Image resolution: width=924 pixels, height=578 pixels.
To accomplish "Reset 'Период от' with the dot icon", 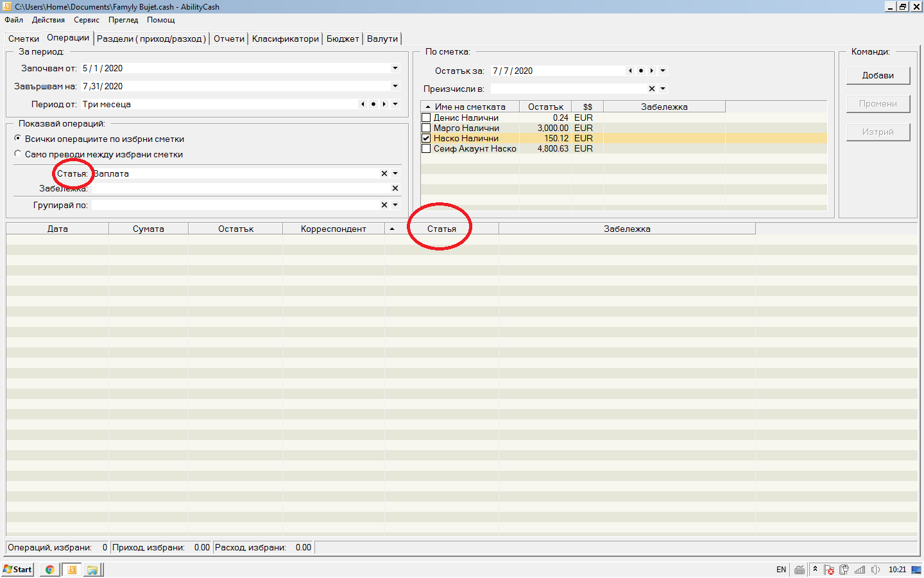I will click(x=373, y=104).
